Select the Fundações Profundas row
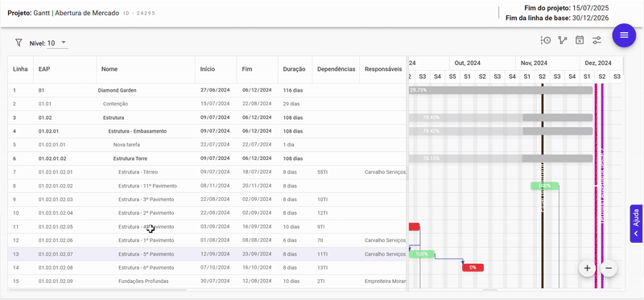This screenshot has height=300, width=644. [x=207, y=282]
